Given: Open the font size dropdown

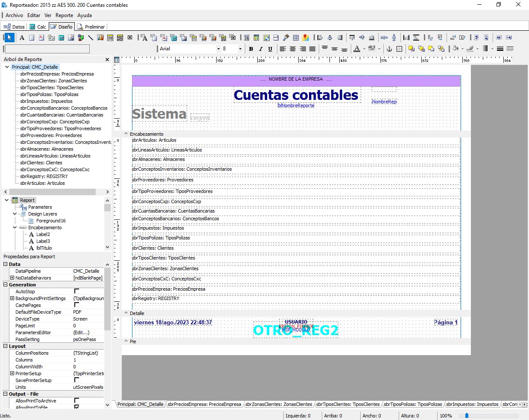Looking at the screenshot, I should click(240, 49).
